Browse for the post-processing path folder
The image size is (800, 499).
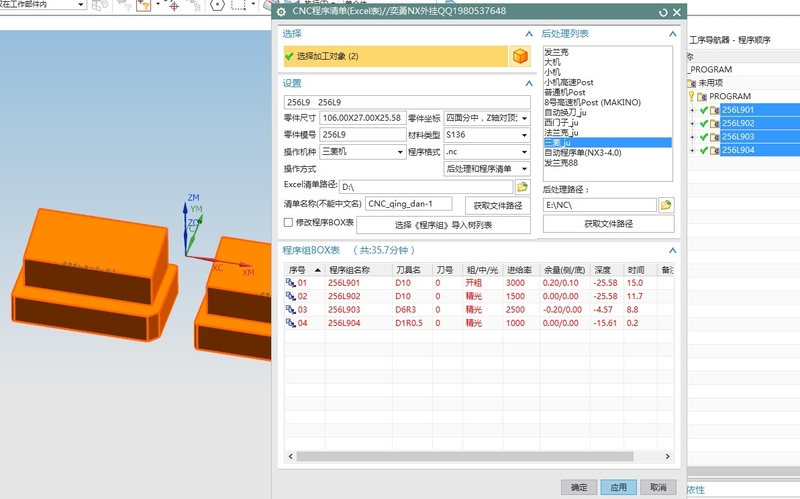coord(666,205)
